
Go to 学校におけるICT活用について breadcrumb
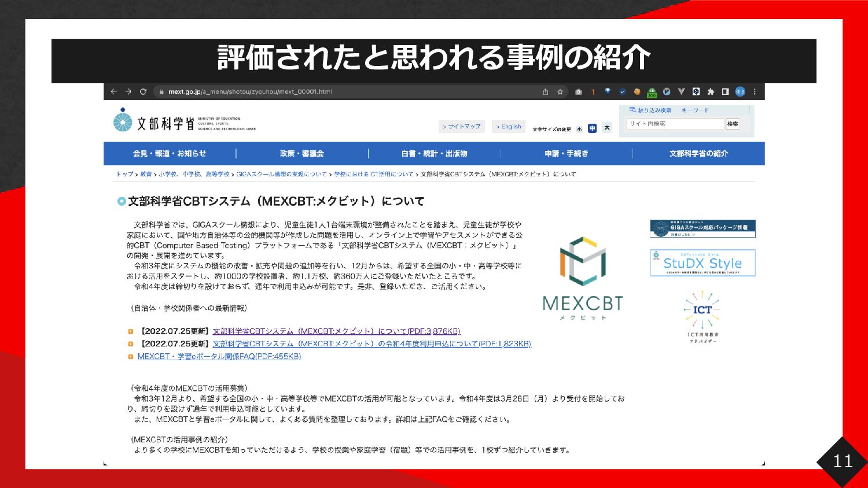click(374, 174)
